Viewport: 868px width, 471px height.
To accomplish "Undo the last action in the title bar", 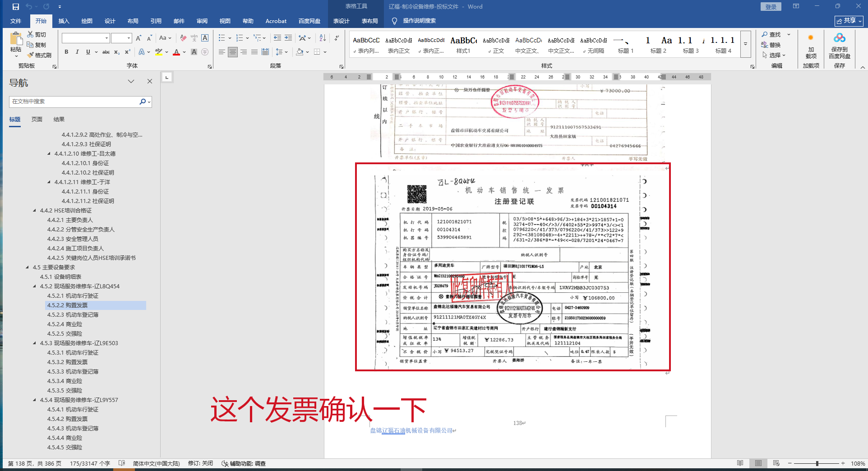I will click(x=29, y=7).
